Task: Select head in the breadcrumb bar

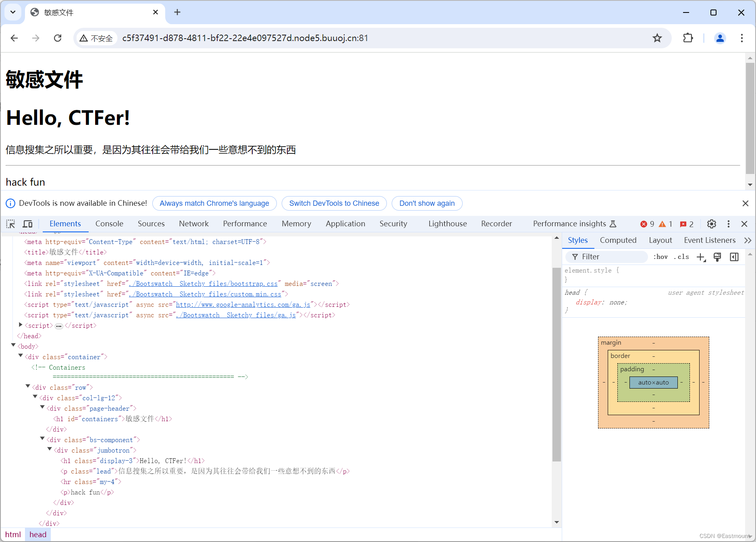Action: coord(38,535)
